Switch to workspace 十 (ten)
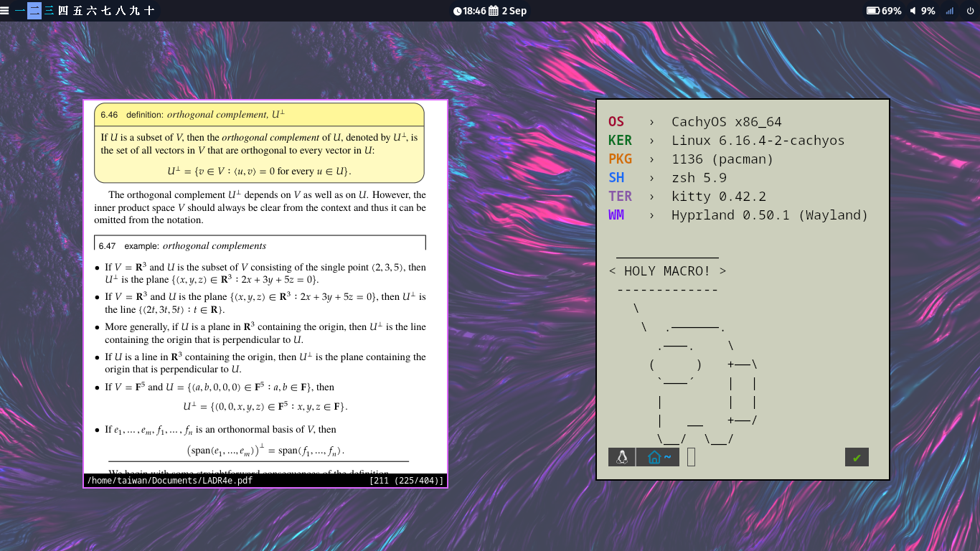 coord(149,11)
